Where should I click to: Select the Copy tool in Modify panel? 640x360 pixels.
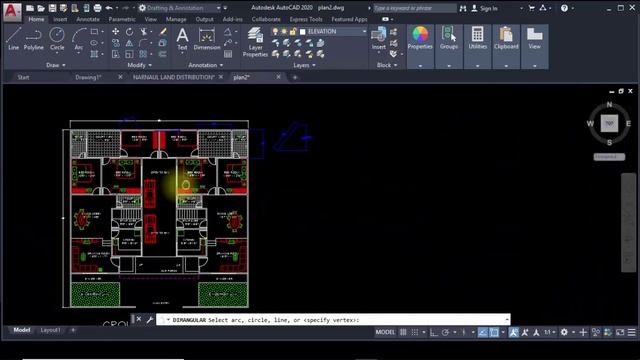click(x=116, y=42)
